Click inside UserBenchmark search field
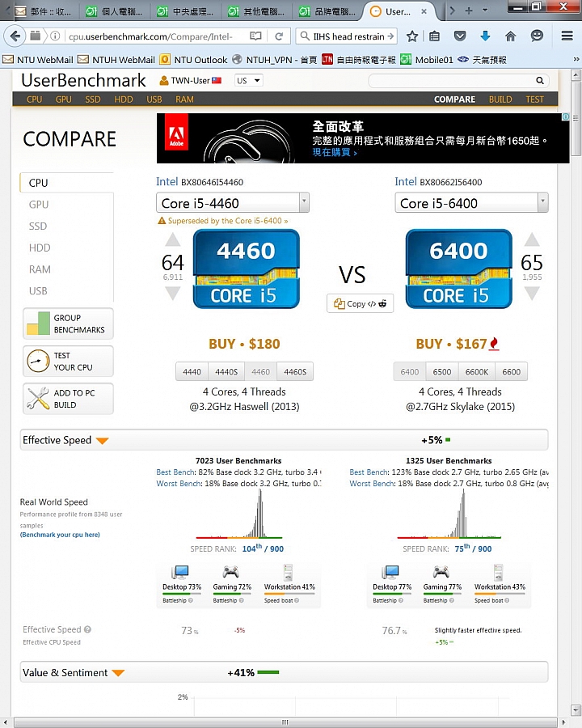This screenshot has width=582, height=728. point(452,80)
